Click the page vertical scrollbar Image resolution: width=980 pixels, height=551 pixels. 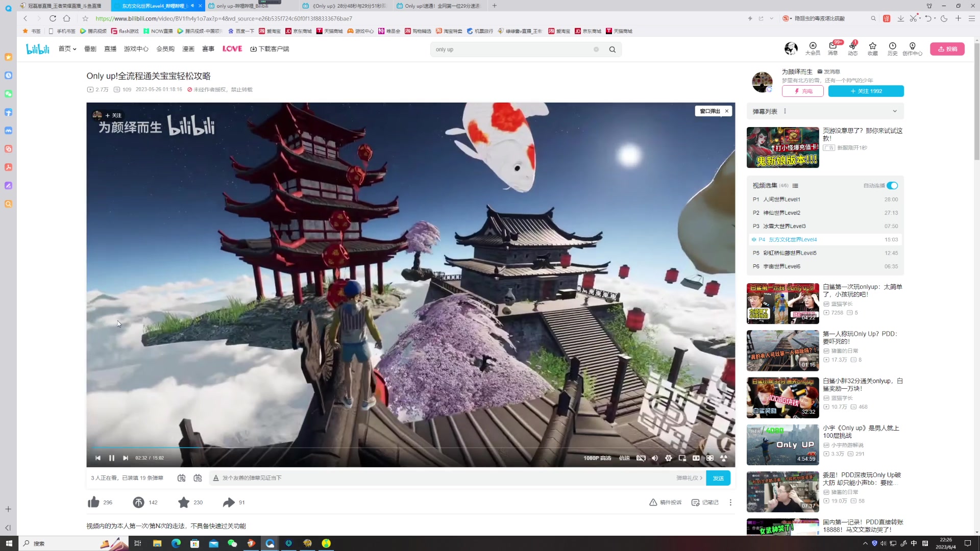976,102
